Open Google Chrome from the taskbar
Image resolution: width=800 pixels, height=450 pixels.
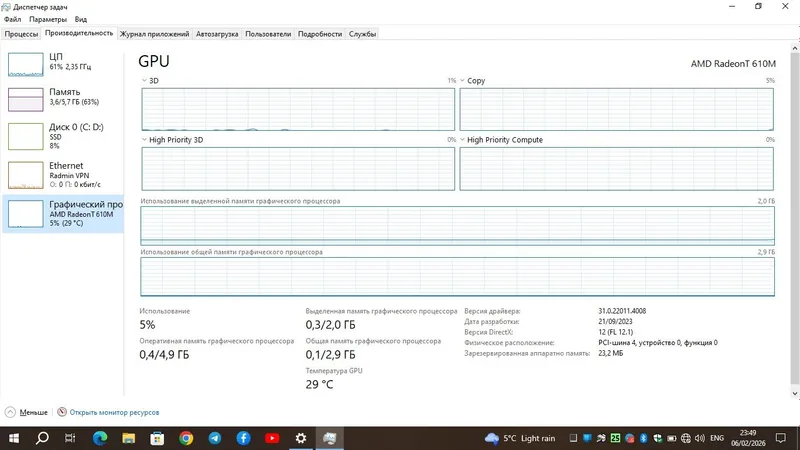tap(186, 438)
